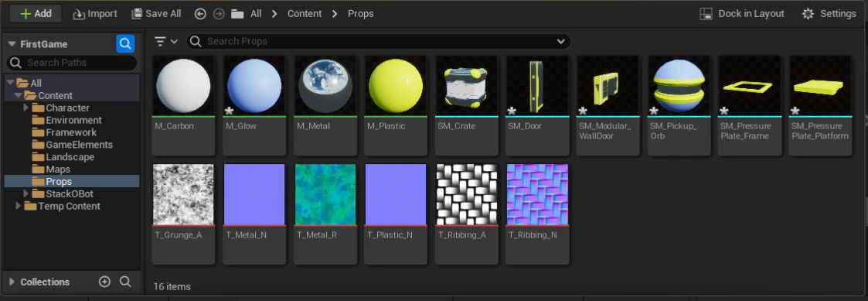
Task: Select the Character folder
Action: point(67,108)
